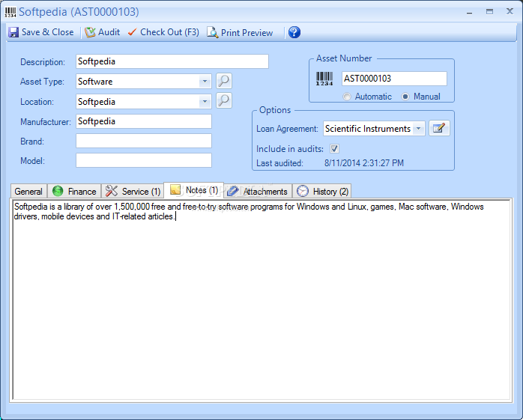
Task: Click the magnifier button beside Location
Action: 224,100
